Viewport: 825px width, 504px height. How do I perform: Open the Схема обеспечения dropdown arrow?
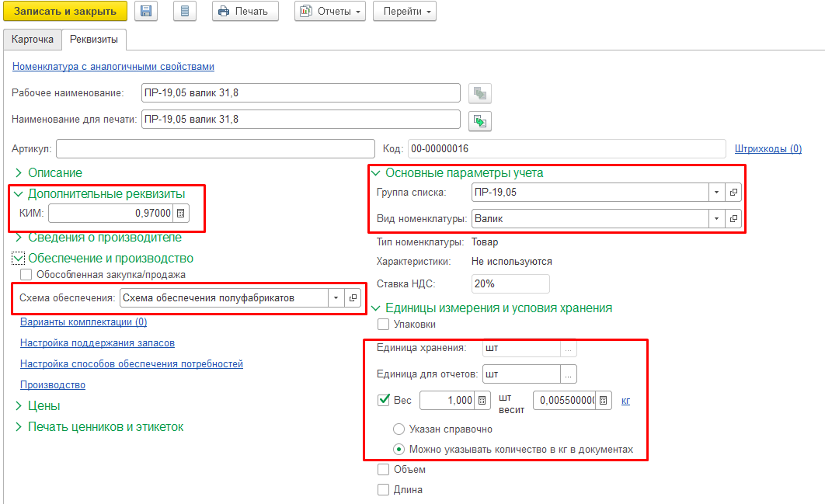point(336,297)
